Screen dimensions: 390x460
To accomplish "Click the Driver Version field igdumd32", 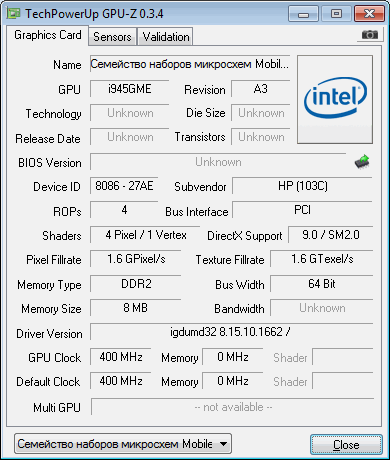I will pos(232,332).
